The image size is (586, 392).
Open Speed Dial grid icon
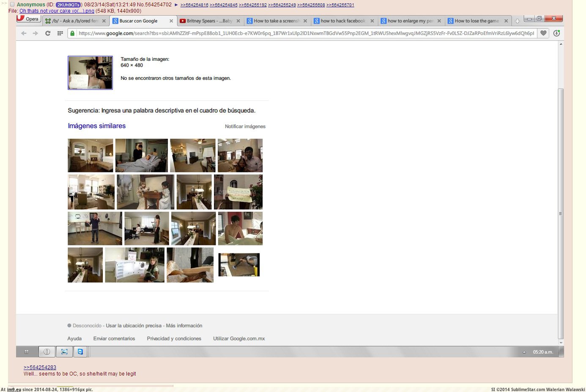(60, 33)
